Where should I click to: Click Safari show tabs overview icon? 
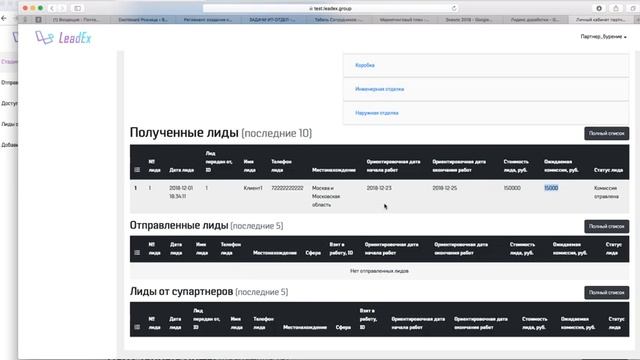[633, 8]
